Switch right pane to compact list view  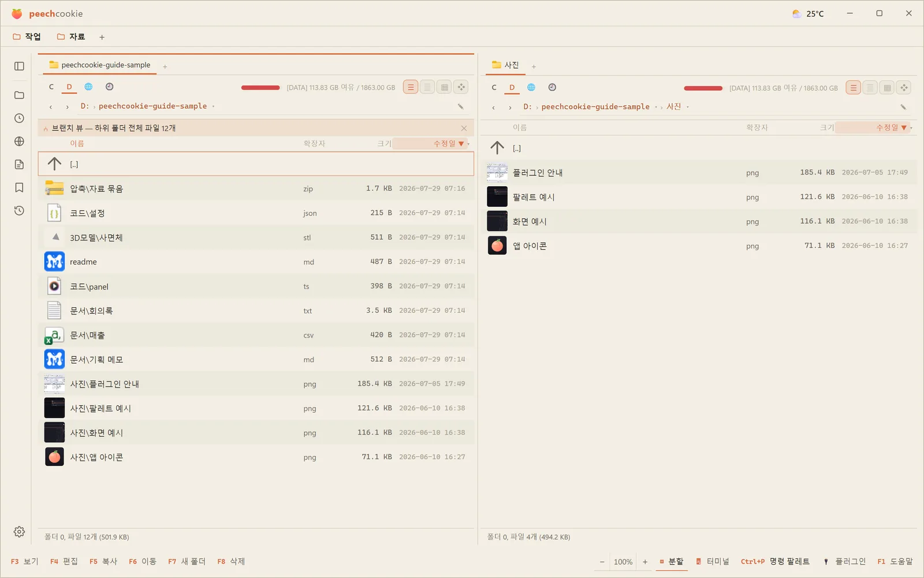(x=870, y=88)
